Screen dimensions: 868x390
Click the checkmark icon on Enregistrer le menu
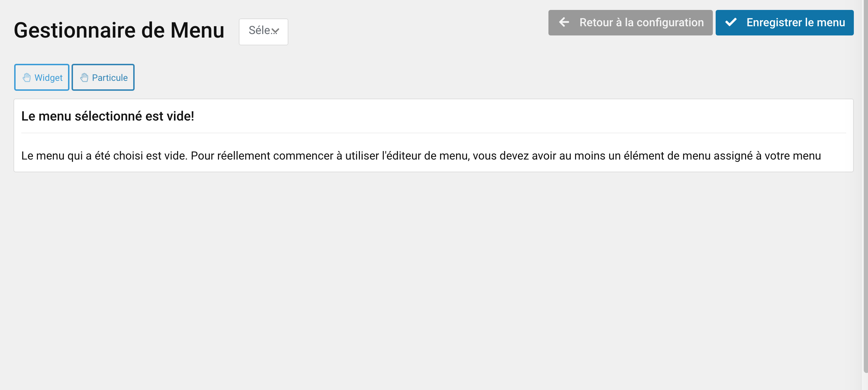click(731, 22)
